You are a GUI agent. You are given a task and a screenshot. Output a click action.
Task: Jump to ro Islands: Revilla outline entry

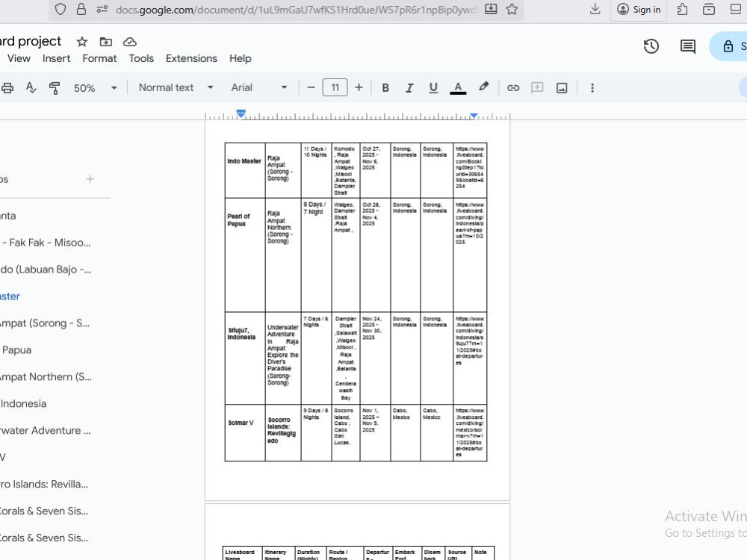44,484
